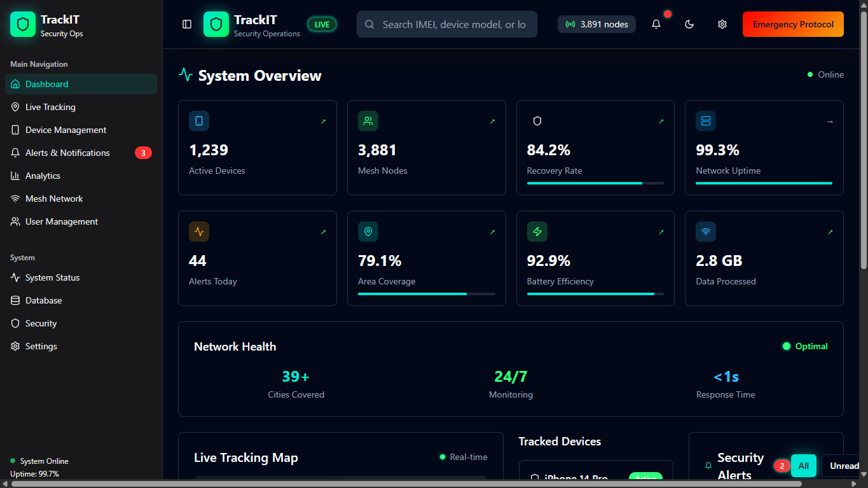
Task: Click the Data Processed wifi icon
Action: click(x=706, y=232)
